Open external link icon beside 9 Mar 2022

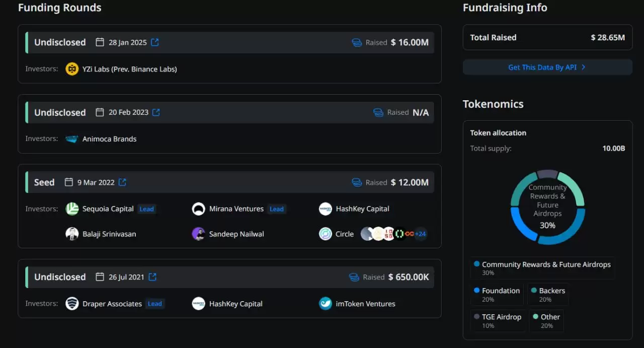coord(122,182)
